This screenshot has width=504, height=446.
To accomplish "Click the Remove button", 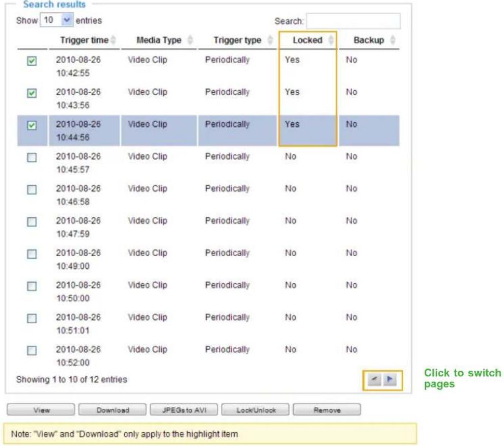I will [x=327, y=410].
